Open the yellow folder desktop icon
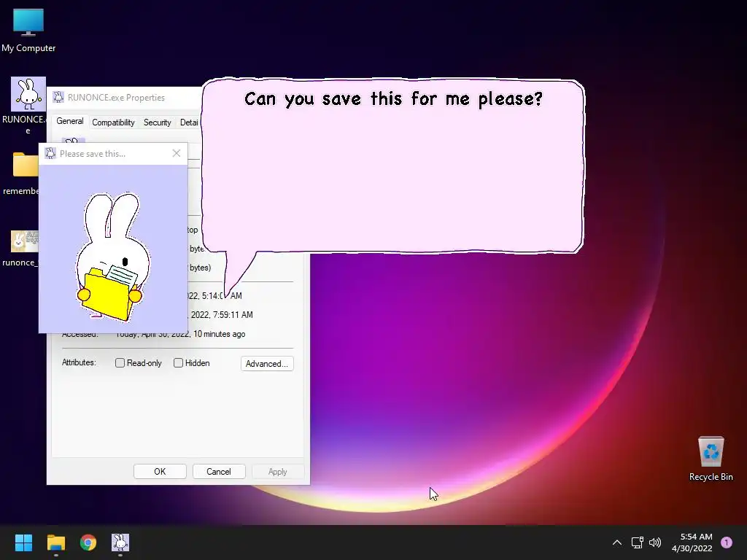 (26, 164)
